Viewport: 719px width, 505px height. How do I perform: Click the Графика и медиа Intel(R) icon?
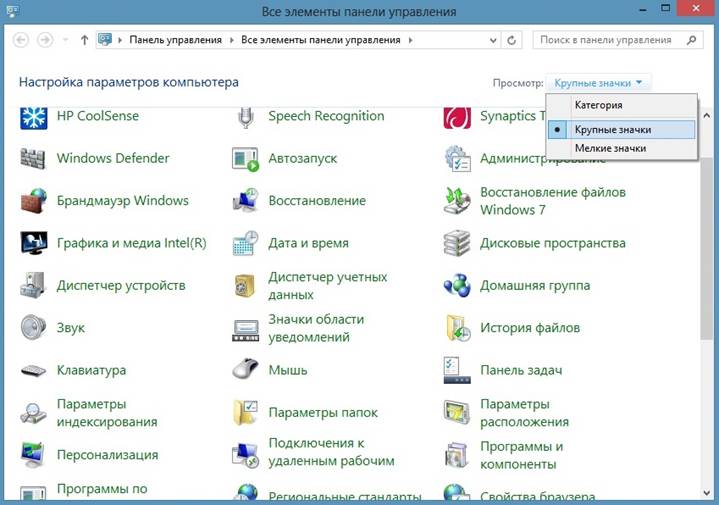[x=33, y=243]
